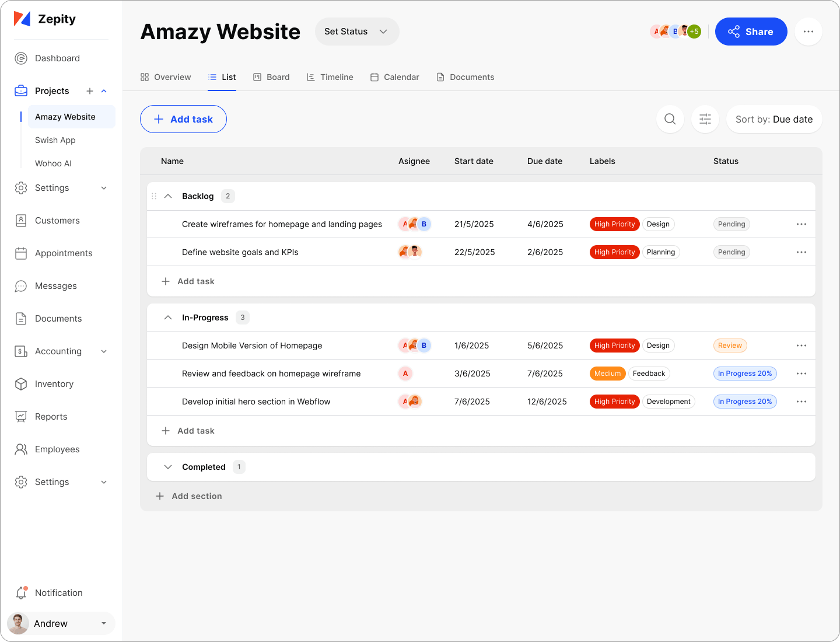Click the plus icon next to Projects
This screenshot has height=642, width=840.
[90, 91]
